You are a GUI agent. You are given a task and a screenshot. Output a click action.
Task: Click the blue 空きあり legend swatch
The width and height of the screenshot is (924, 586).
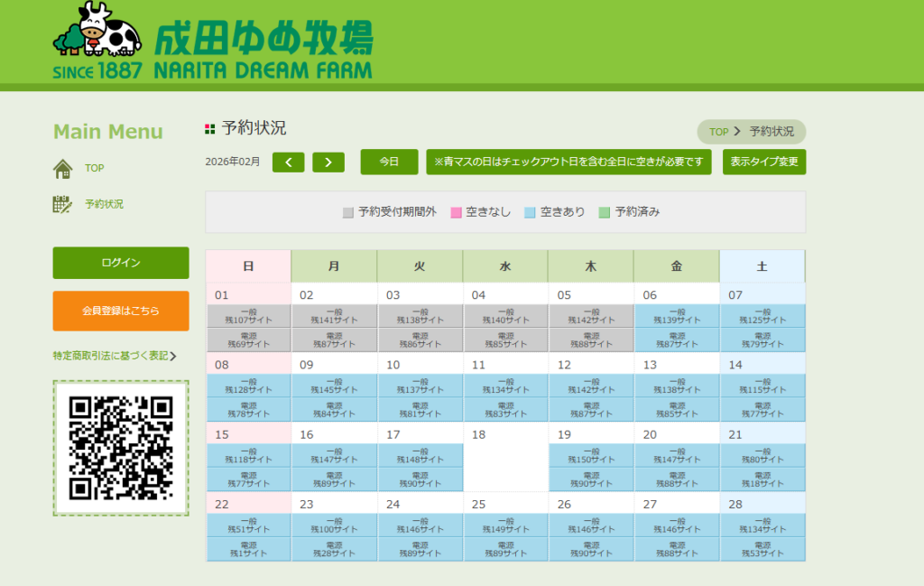pyautogui.click(x=530, y=212)
